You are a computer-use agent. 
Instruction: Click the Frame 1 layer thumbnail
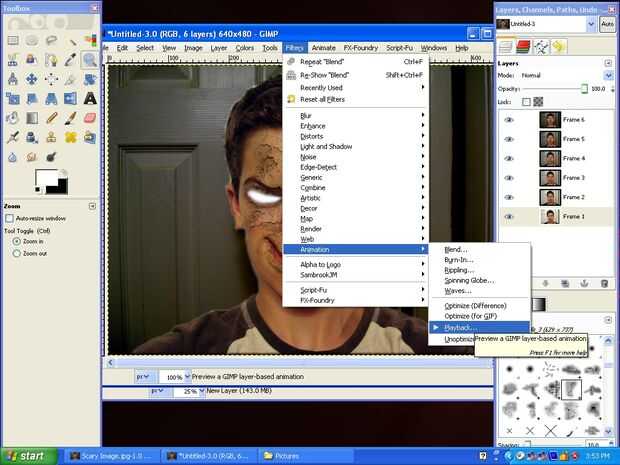[550, 217]
